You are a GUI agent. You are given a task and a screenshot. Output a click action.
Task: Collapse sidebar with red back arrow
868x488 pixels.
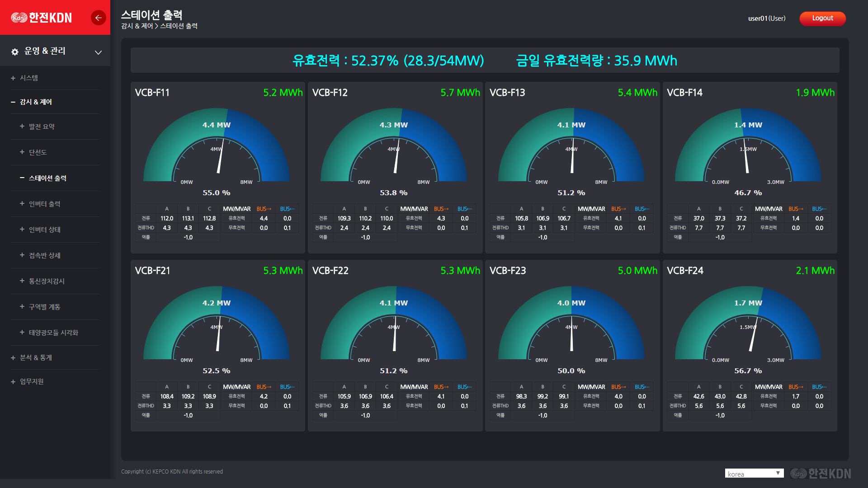98,18
